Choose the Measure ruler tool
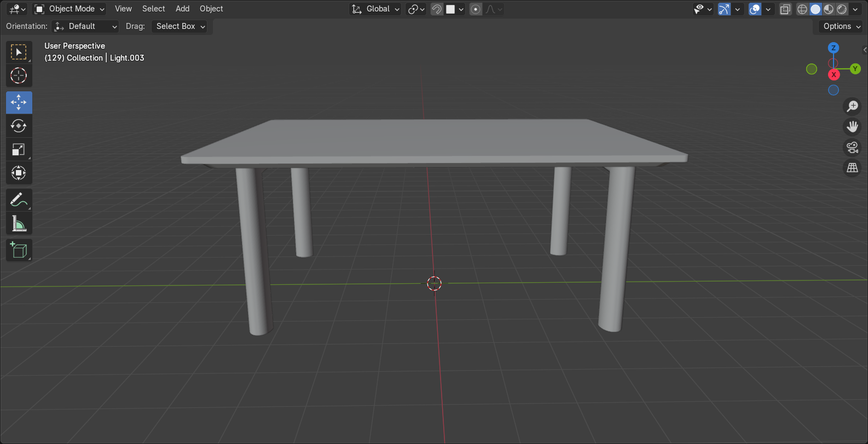868x444 pixels. click(x=19, y=224)
